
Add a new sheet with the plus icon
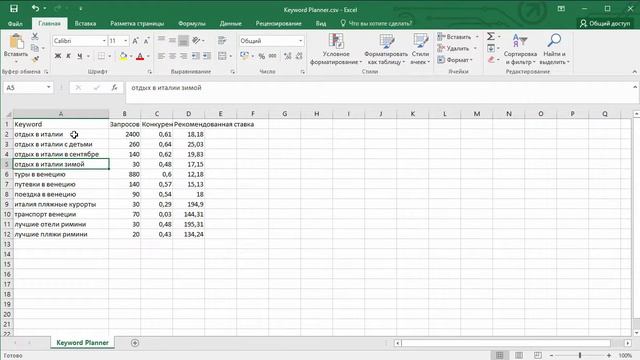click(135, 343)
